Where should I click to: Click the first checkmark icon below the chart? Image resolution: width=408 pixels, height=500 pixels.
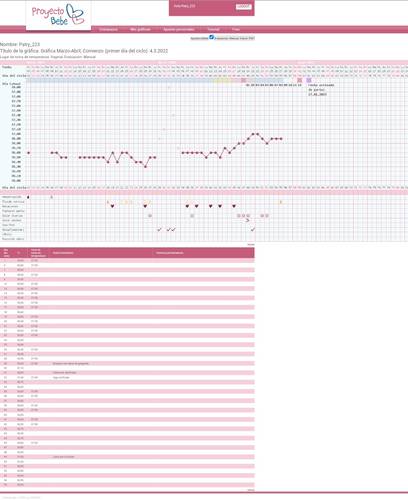[159, 230]
